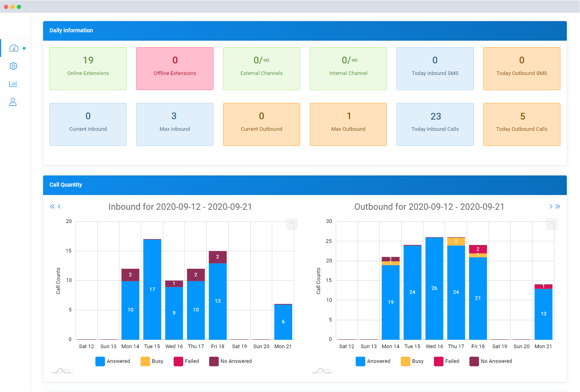Screen dimensions: 580x392
Task: Click the Offline Extensions card
Action: pyautogui.click(x=175, y=69)
